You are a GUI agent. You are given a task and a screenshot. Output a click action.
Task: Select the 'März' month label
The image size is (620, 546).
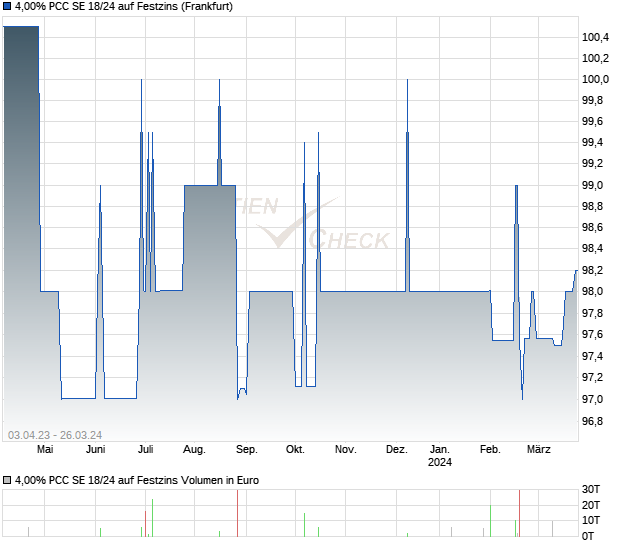click(539, 450)
